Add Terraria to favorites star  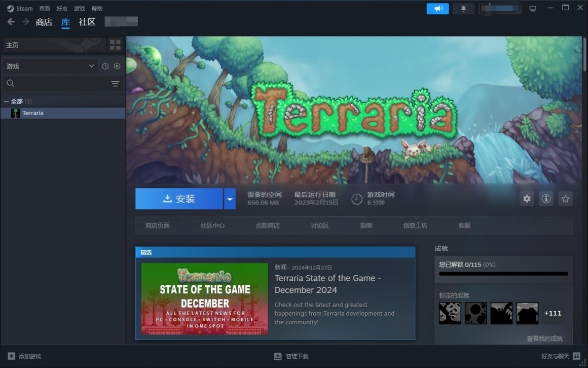coord(566,198)
